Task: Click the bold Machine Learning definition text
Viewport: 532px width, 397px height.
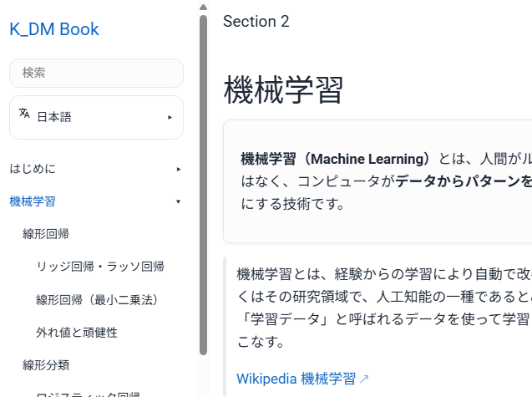Action: (336, 159)
